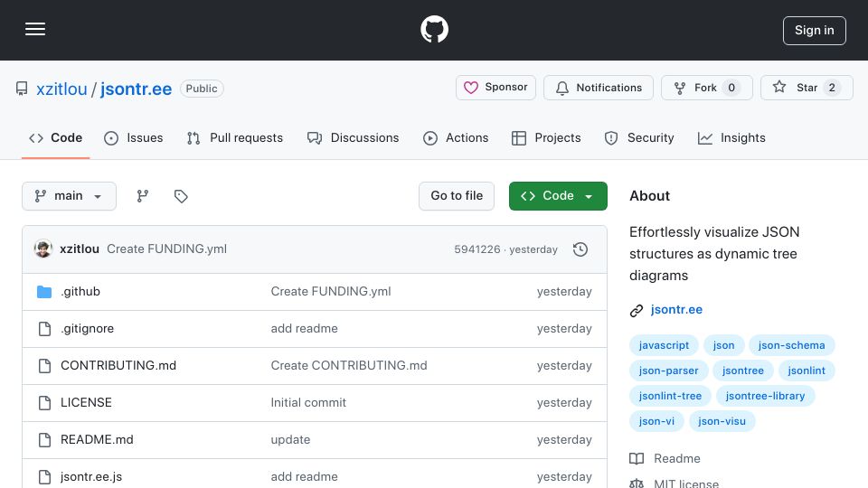The height and width of the screenshot is (488, 868).
Task: Open the 'Initial commit' message for LICENSE
Action: [308, 403]
